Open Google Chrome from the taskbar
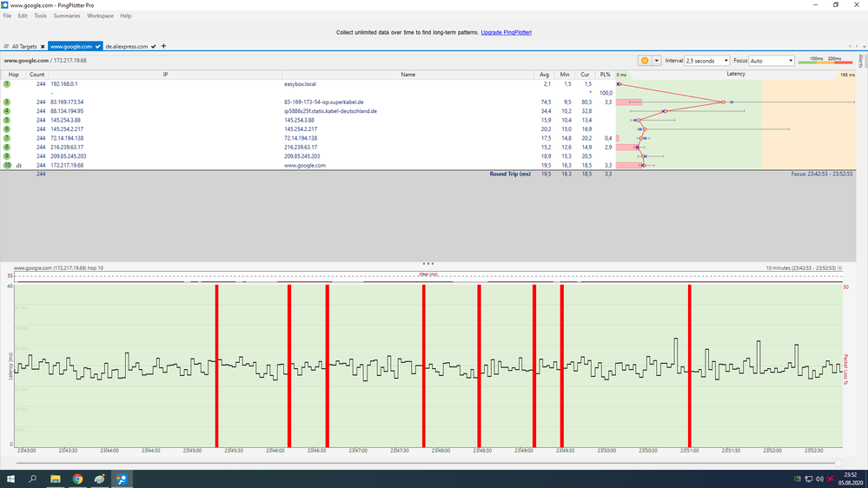 (x=77, y=478)
